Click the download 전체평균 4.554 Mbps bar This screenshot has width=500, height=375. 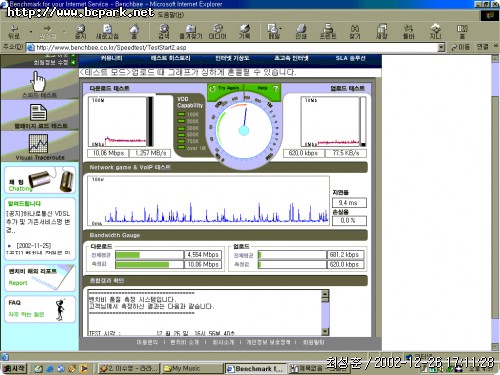pos(149,255)
